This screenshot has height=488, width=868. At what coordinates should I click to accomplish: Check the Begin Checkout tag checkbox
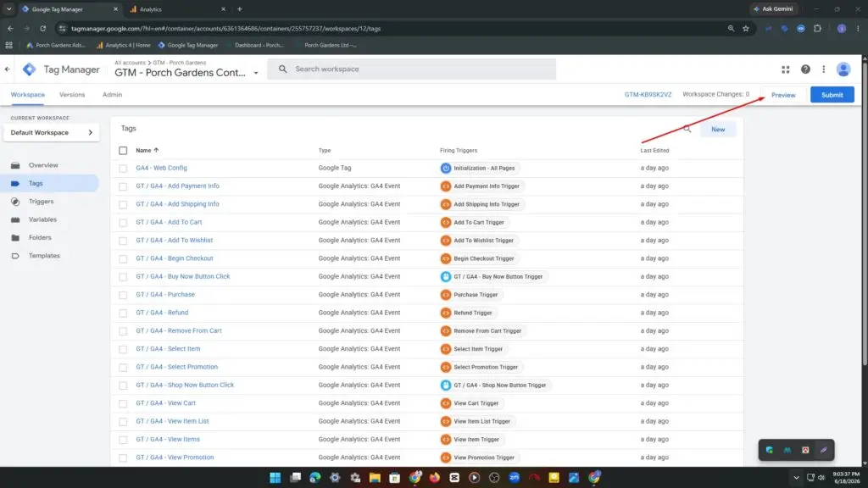pos(123,258)
